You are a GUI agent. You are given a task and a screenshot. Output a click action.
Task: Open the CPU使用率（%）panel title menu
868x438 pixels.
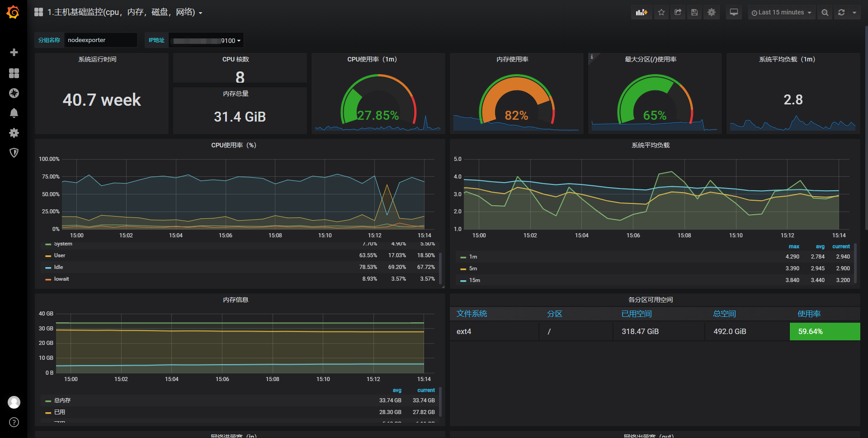pos(234,145)
